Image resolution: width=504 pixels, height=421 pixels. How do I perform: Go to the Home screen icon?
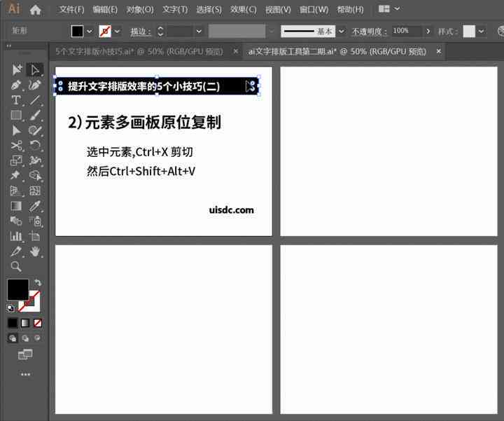coord(36,10)
